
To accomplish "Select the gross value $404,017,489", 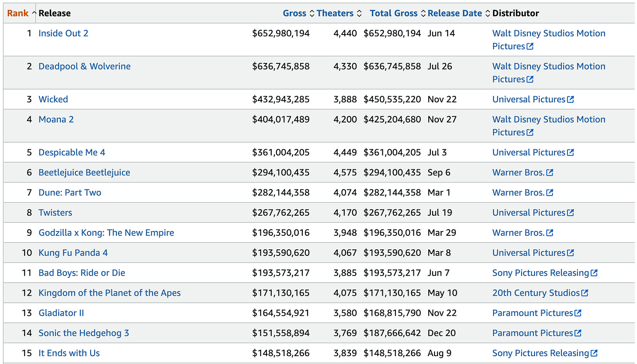I will (x=281, y=119).
